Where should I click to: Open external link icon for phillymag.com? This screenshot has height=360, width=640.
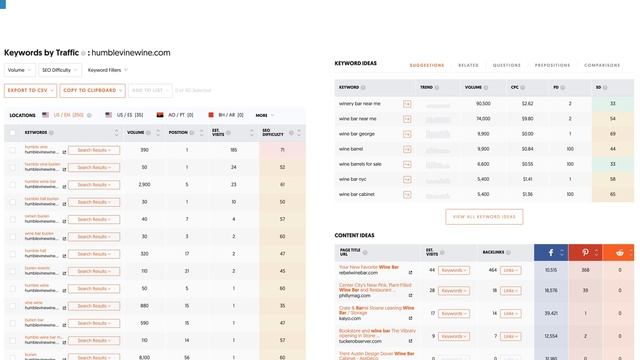coord(410,296)
